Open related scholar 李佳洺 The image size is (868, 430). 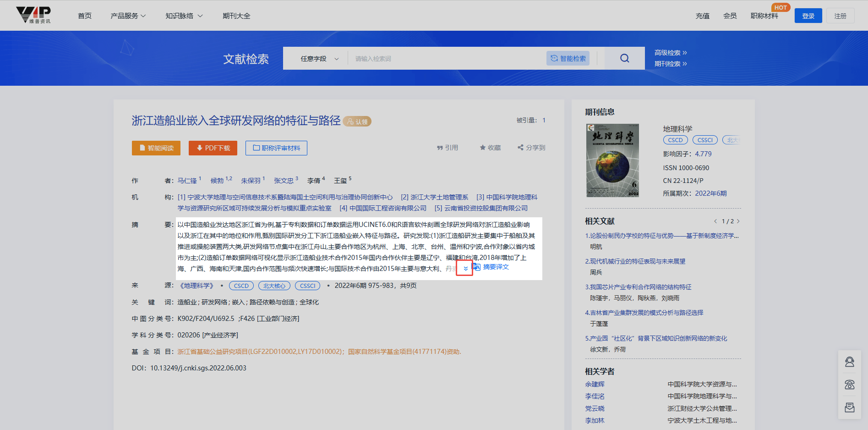coord(595,396)
